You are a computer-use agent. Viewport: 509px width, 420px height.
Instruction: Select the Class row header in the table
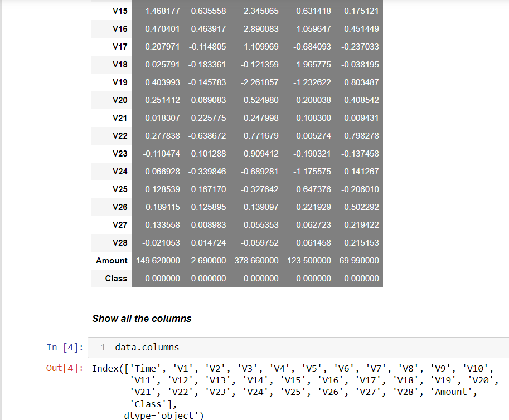click(118, 278)
